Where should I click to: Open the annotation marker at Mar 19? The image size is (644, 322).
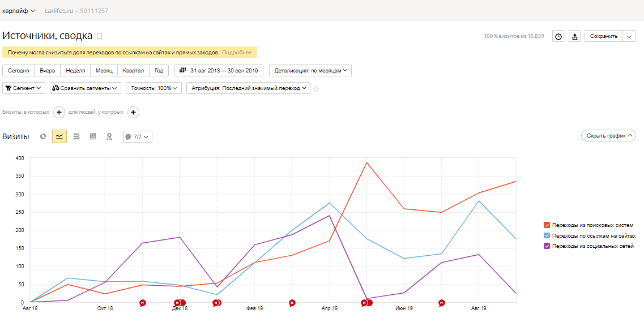[292, 303]
